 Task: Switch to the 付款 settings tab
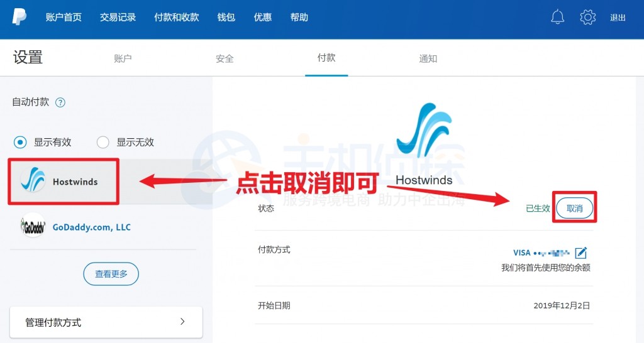pyautogui.click(x=326, y=58)
